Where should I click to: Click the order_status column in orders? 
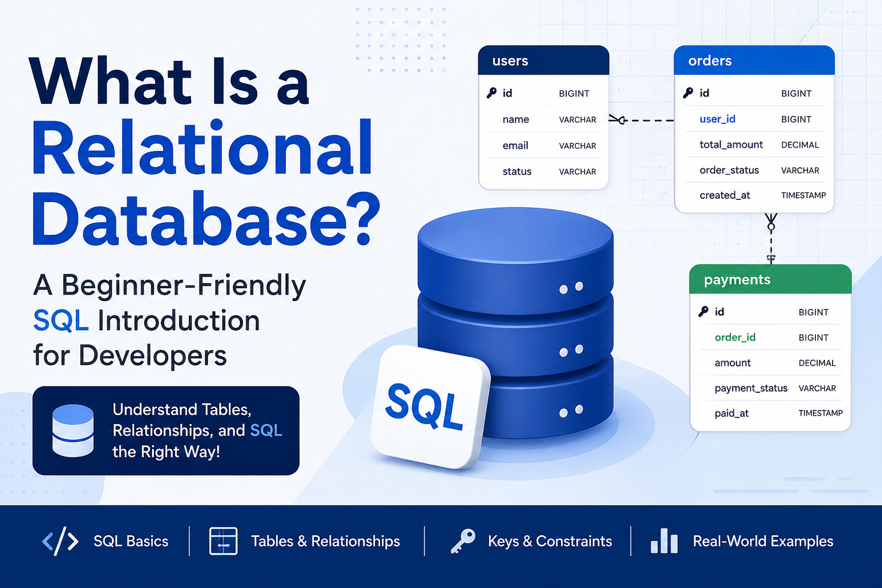tap(729, 170)
